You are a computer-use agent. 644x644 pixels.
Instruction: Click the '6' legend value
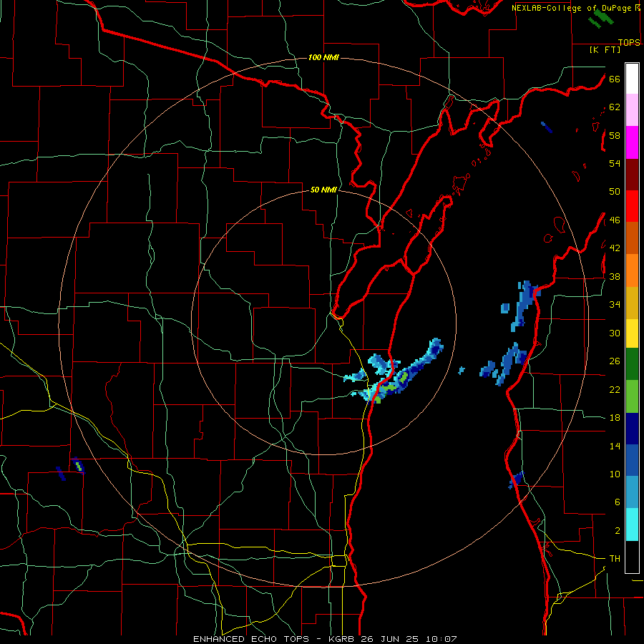618,502
